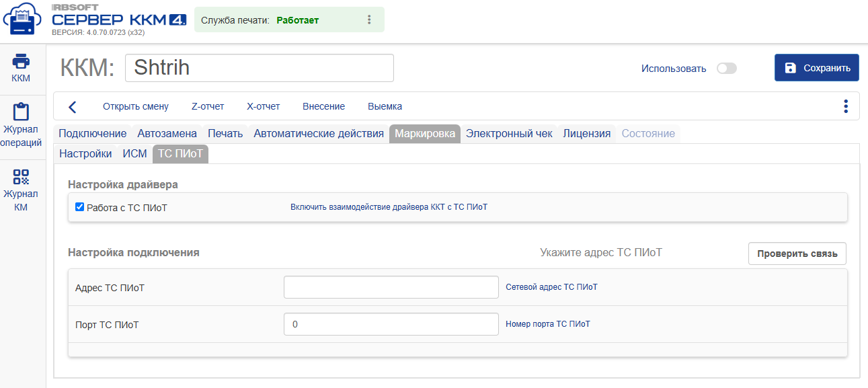868x388 pixels.
Task: Switch to the Подключение tab
Action: point(93,133)
